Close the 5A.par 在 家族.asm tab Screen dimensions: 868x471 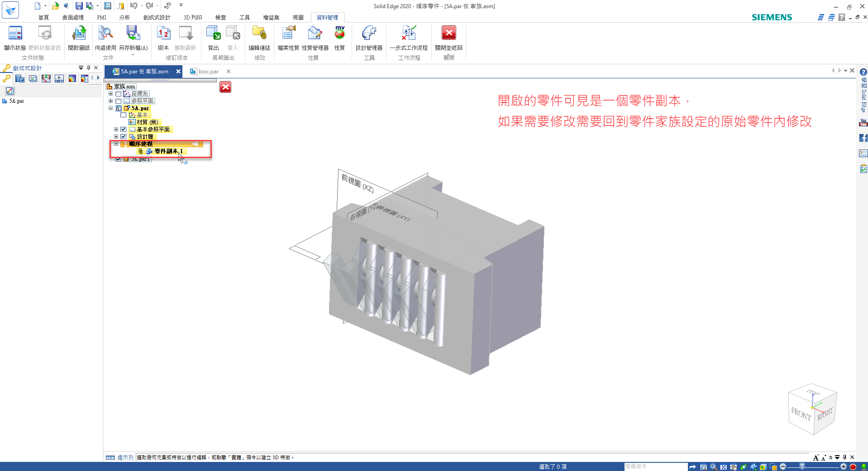coord(178,72)
